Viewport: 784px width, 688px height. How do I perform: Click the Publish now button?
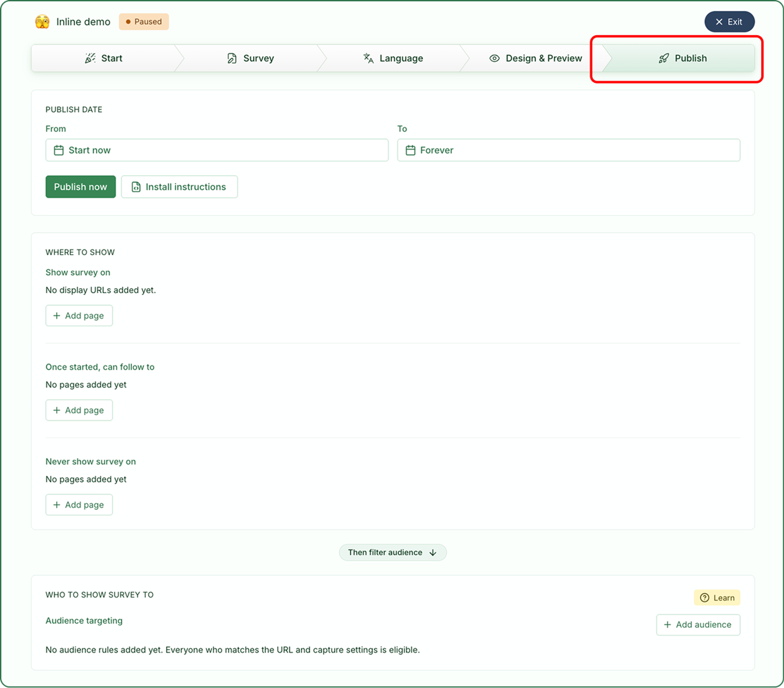(81, 187)
